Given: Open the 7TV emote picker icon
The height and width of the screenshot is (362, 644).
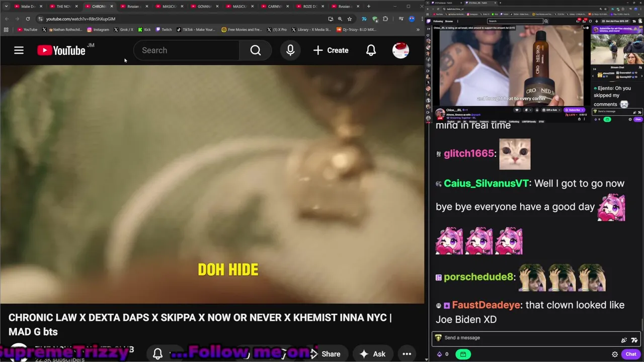Looking at the screenshot, I should (634, 340).
